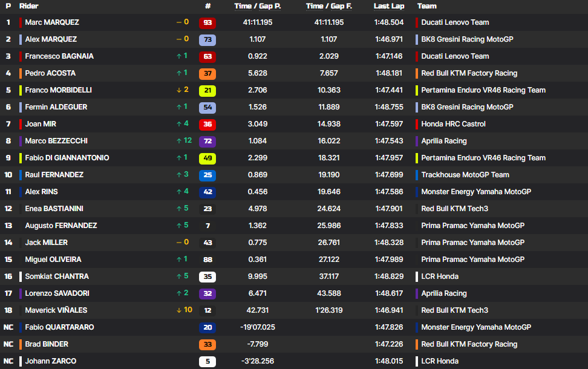
Task: Select the Team column header
Action: pyautogui.click(x=426, y=6)
